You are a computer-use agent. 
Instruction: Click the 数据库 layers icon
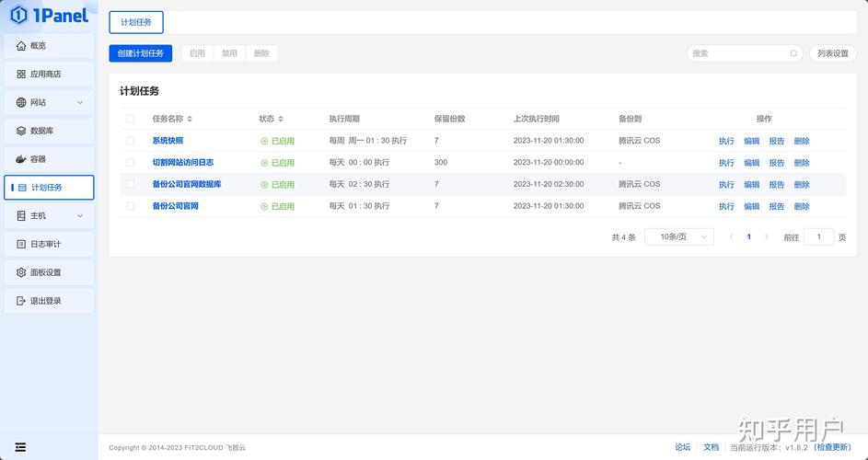(x=21, y=132)
